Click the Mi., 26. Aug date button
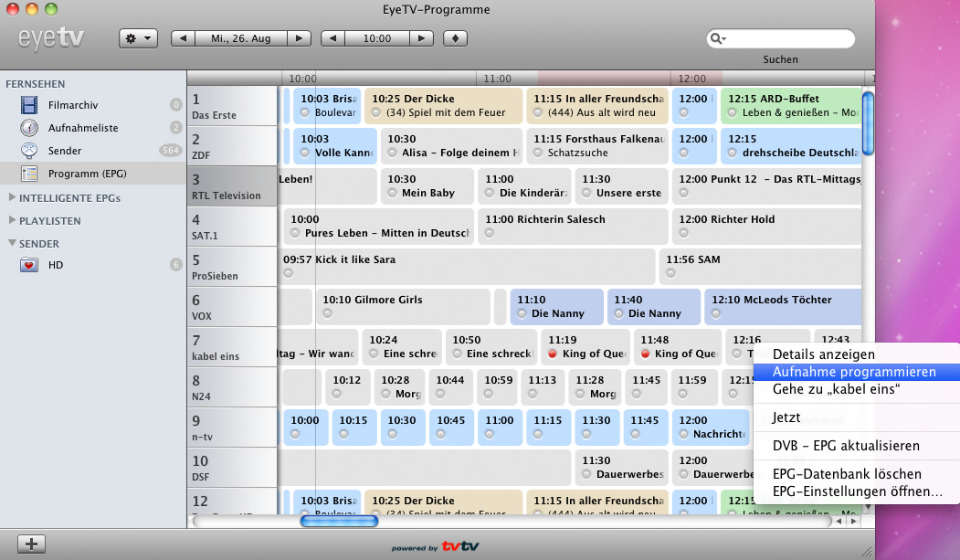The height and width of the screenshot is (560, 960). [x=240, y=38]
